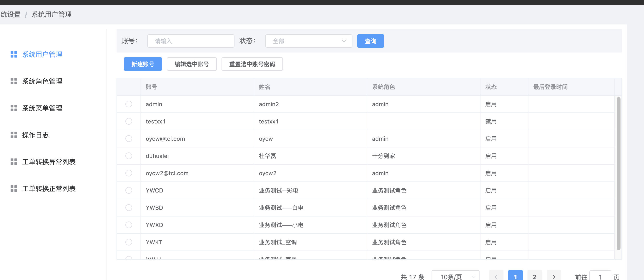Click the grid icon beside 系统菜单管理
Image resolution: width=644 pixels, height=280 pixels.
[14, 108]
